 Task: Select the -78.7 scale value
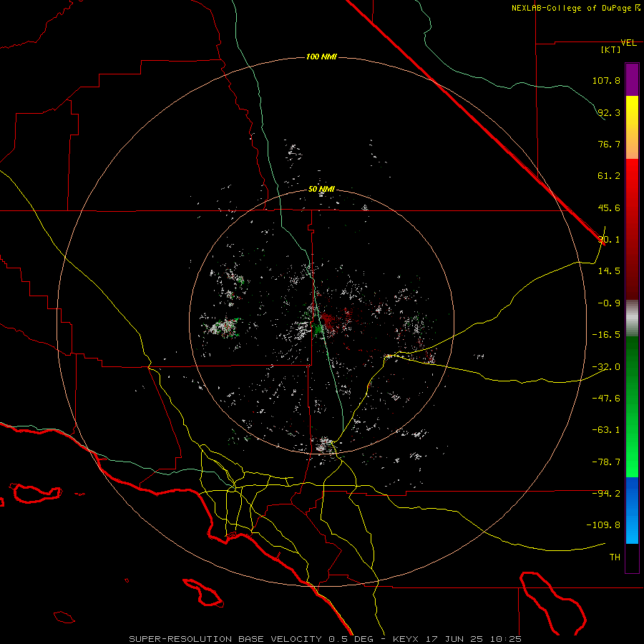tap(606, 462)
